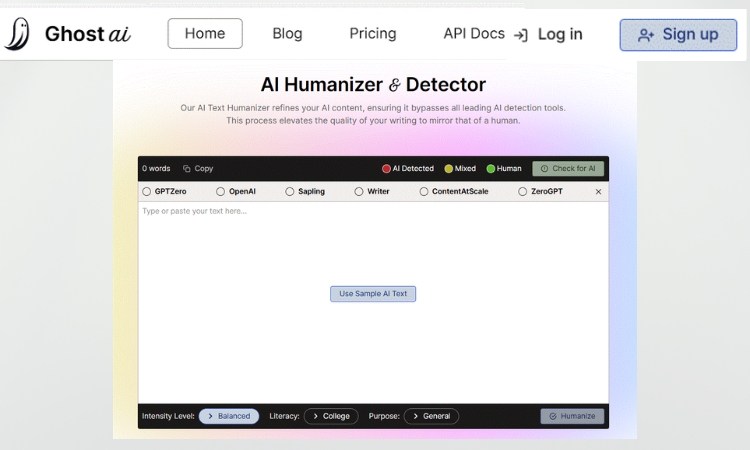This screenshot has height=450, width=750.
Task: Select the OpenAI detector radio button
Action: (221, 191)
